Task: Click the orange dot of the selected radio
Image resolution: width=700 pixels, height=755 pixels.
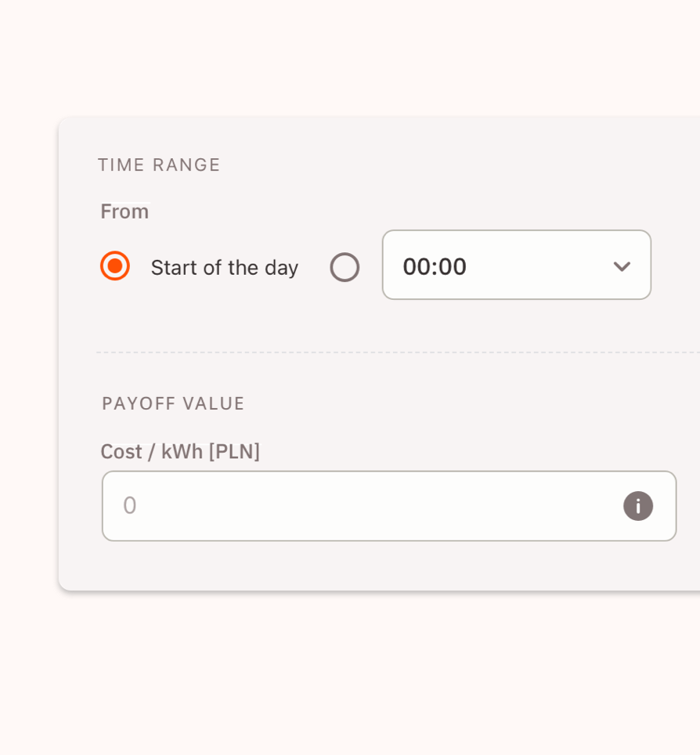Action: (x=115, y=266)
